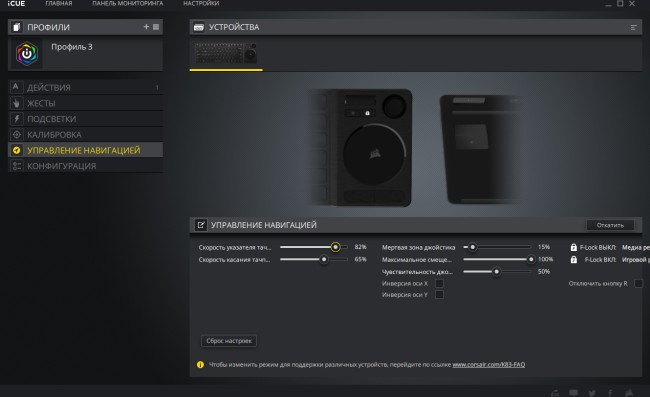This screenshot has height=397, width=650.
Task: Select ДЕЙСТВИЯ in sidebar
Action: 85,87
